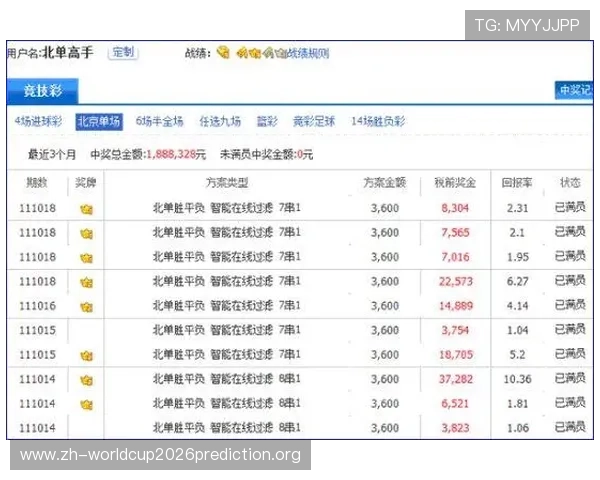Screen dimensions: 600x480
Task: Click the first gold trophy after 战绩
Action: pyautogui.click(x=223, y=52)
